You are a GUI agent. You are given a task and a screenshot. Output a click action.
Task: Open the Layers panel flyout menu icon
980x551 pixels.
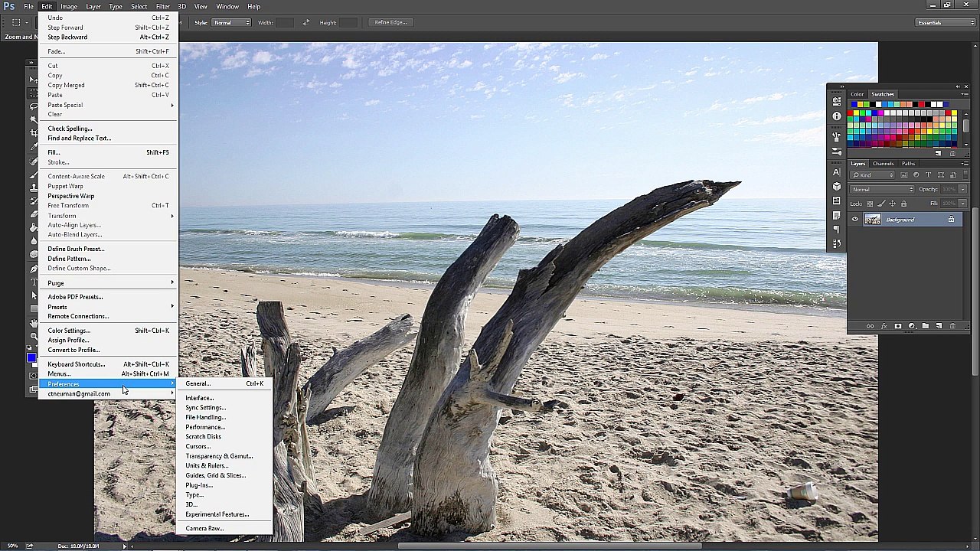[965, 163]
